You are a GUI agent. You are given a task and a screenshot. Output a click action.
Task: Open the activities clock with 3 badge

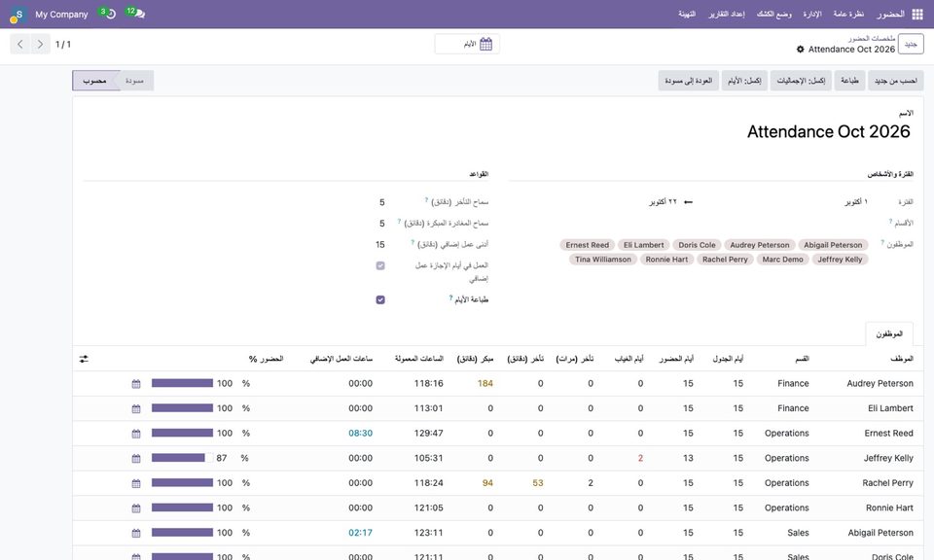point(108,13)
